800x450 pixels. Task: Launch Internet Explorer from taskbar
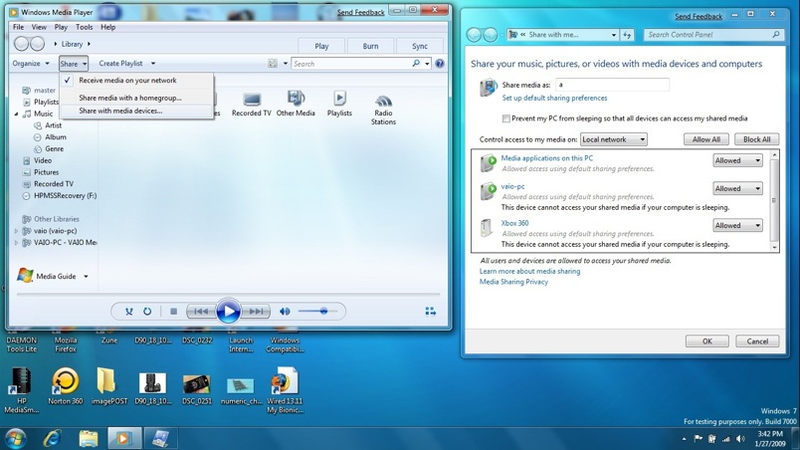[x=52, y=439]
